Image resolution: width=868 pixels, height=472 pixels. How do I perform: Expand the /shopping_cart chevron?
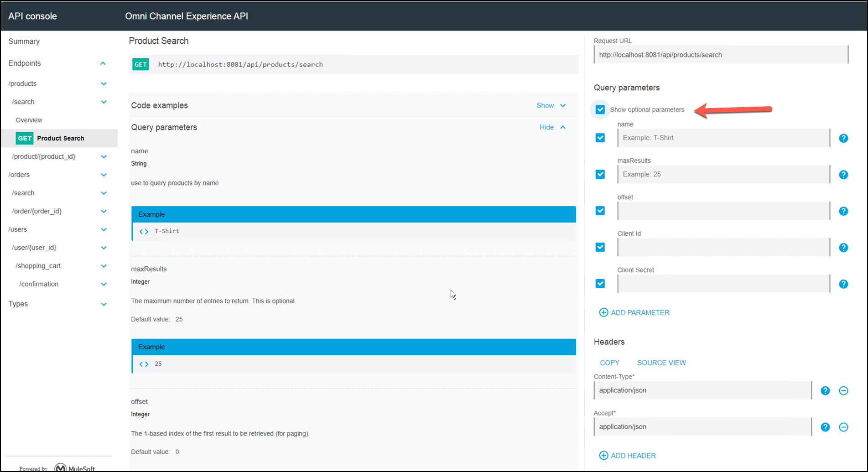click(x=104, y=266)
